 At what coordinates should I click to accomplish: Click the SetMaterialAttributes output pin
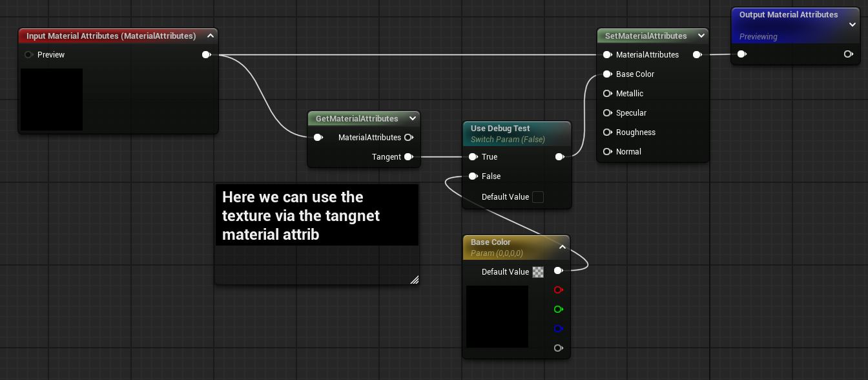coord(697,55)
